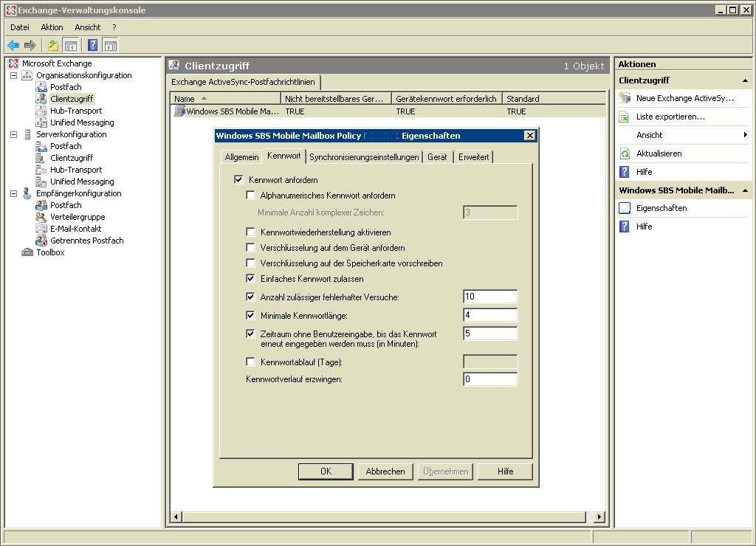
Task: Check Kennwortwiederherstellung aktivieren
Action: (x=250, y=232)
